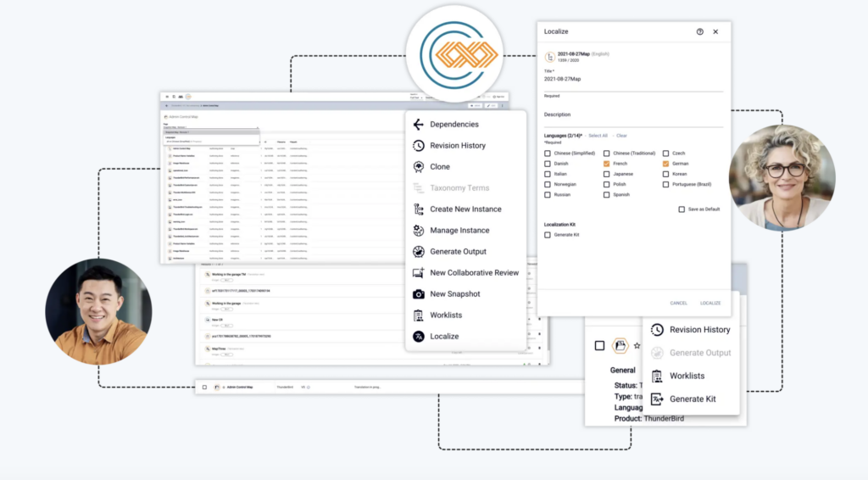Image resolution: width=868 pixels, height=480 pixels.
Task: Check the Russian language checkbox
Action: coord(548,195)
